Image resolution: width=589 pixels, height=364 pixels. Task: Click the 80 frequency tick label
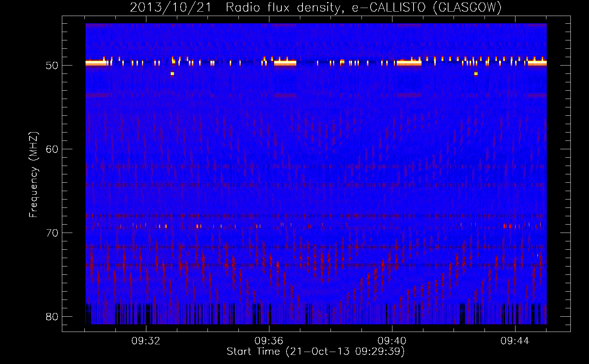point(52,317)
